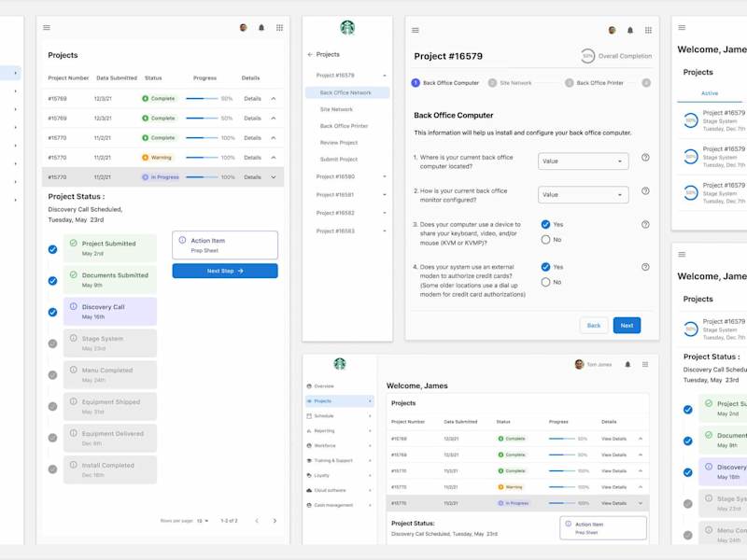Open hamburger menu above Active tab card
The image size is (747, 560).
[682, 28]
